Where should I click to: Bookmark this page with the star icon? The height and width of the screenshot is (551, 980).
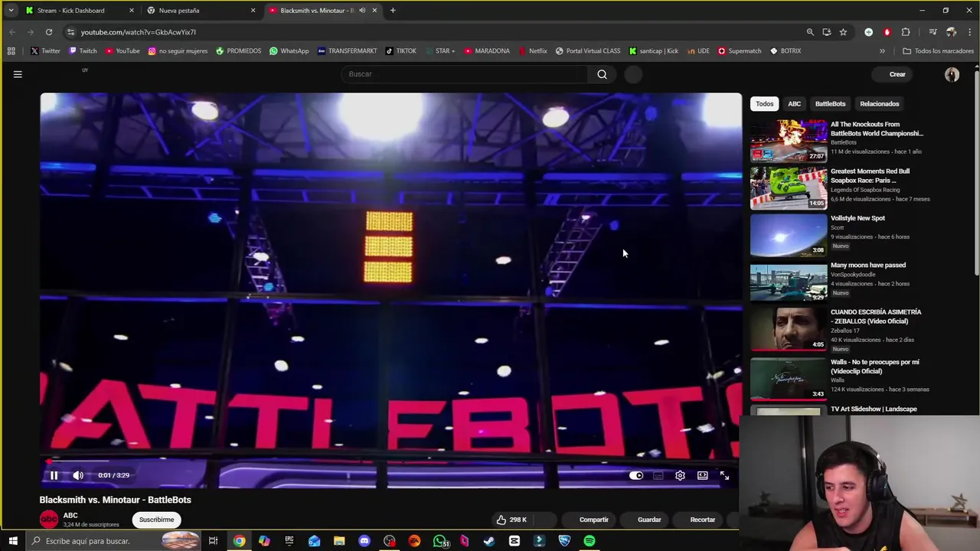coord(843,32)
